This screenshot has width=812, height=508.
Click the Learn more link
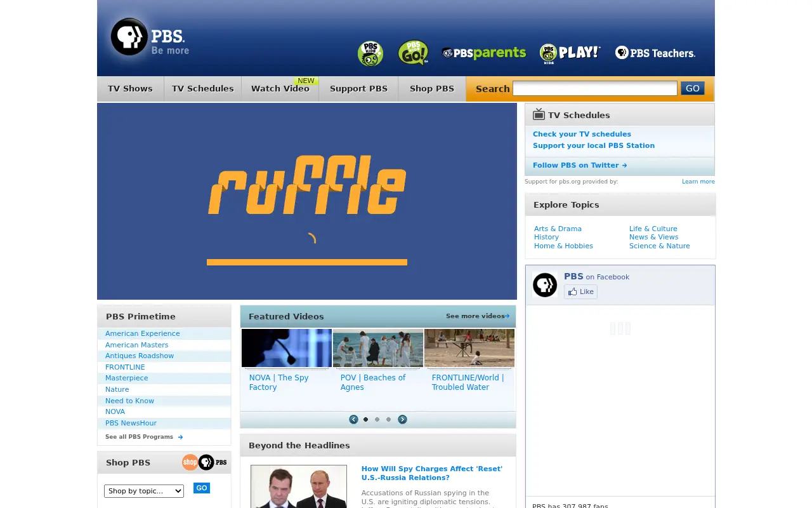[698, 182]
